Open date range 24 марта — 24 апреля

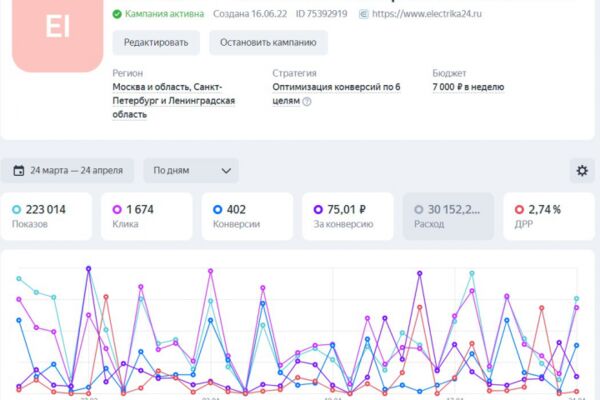68,170
